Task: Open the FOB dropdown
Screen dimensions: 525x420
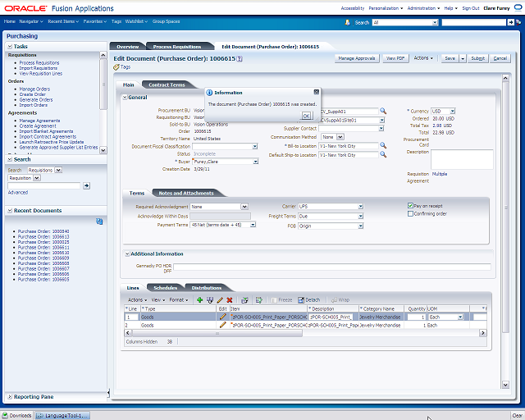Action: coord(361,226)
